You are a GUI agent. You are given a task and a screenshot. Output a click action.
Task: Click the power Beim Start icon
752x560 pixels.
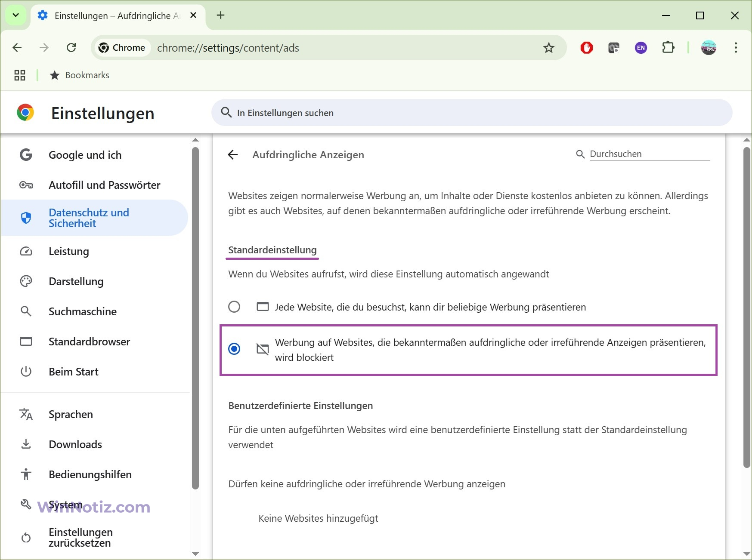click(26, 372)
